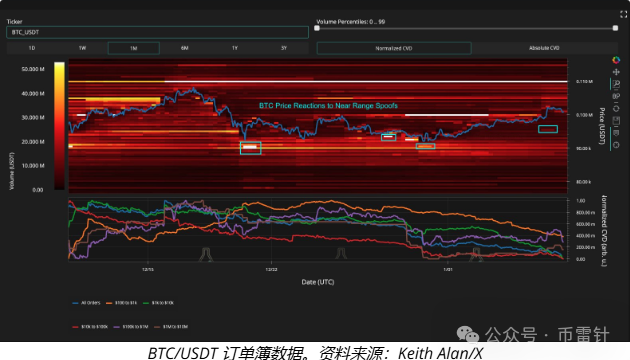The image size is (630, 360).
Task: Click the 12/15 date tick label
Action: pyautogui.click(x=148, y=270)
